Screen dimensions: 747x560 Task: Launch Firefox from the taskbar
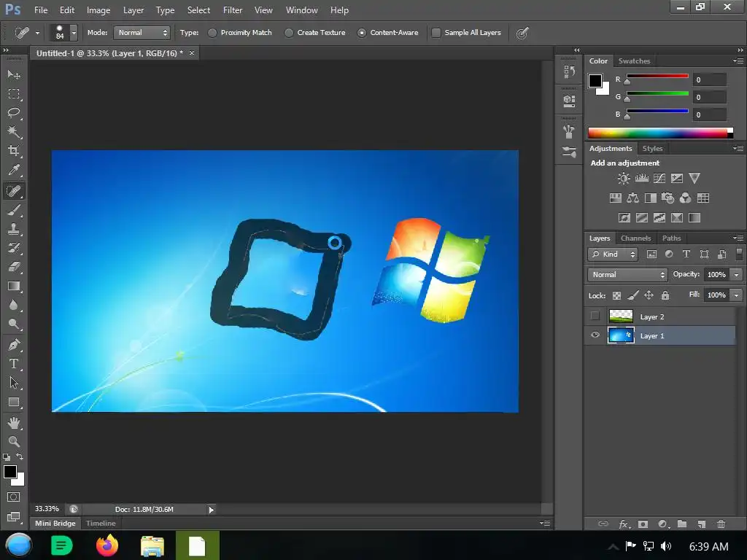coord(107,545)
